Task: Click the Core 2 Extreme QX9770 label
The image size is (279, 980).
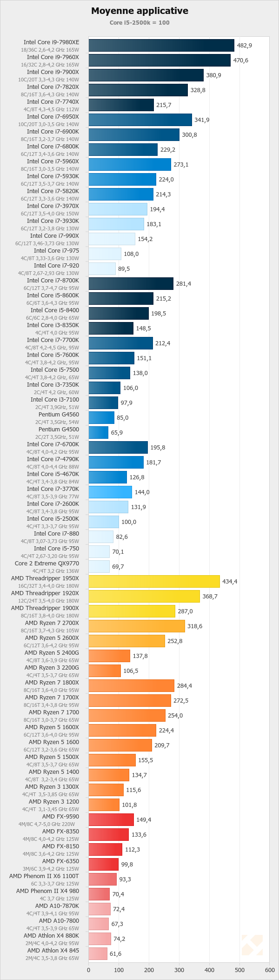Action: pyautogui.click(x=47, y=564)
